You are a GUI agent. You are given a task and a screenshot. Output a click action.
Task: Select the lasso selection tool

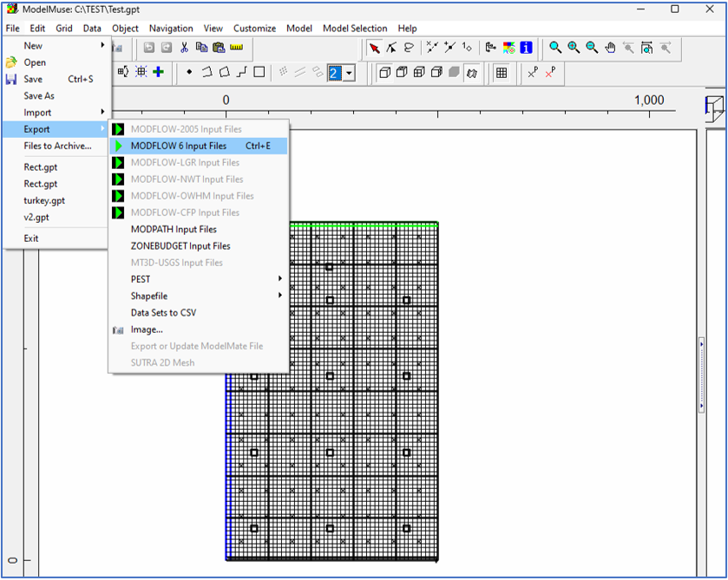click(409, 48)
